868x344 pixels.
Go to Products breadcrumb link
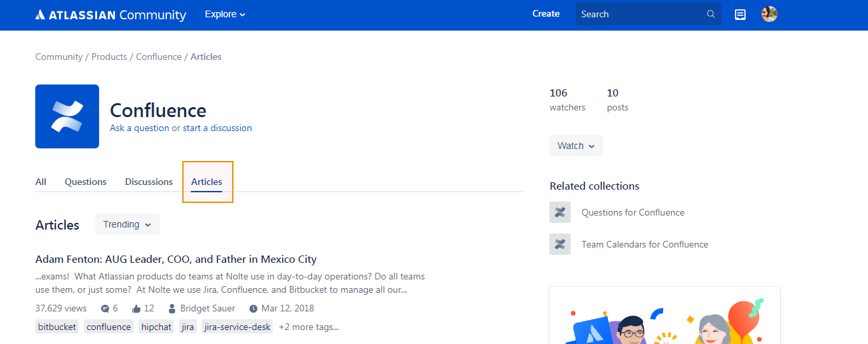pyautogui.click(x=109, y=57)
